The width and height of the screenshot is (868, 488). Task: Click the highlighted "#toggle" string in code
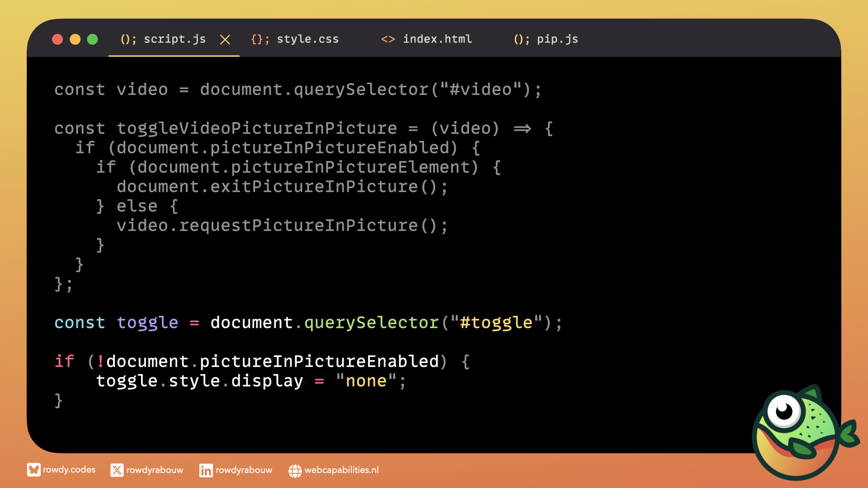click(496, 323)
